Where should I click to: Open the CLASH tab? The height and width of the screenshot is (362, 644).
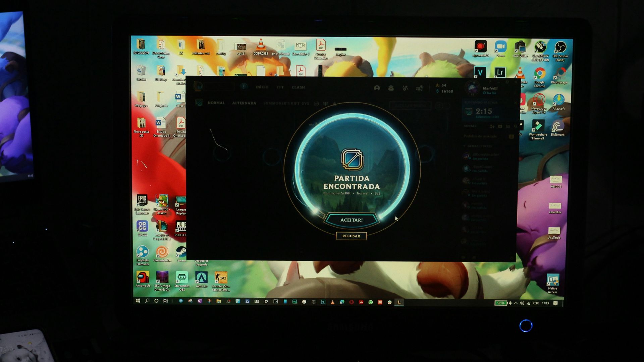298,87
